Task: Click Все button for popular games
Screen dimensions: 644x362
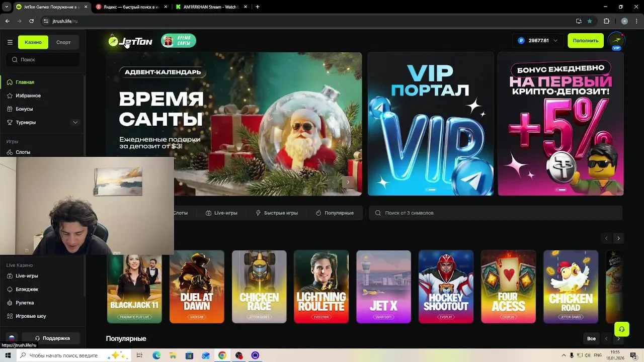Action: click(591, 339)
